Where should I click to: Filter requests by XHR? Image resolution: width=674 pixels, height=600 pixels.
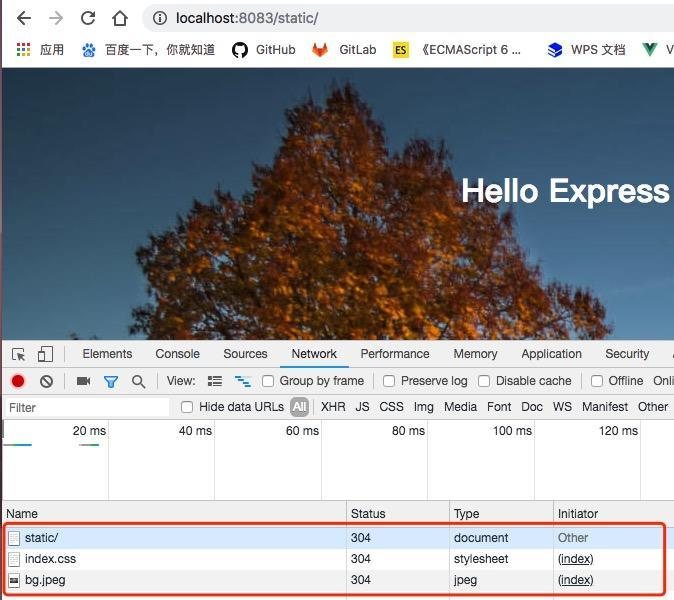[x=333, y=407]
